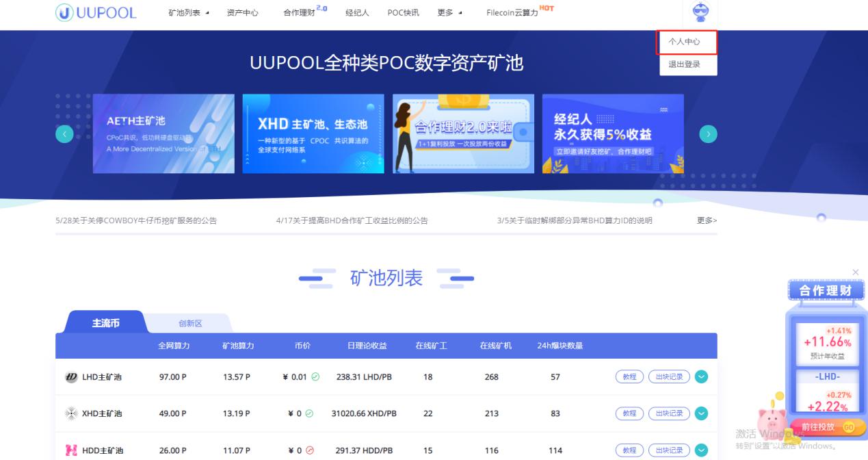Image resolution: width=868 pixels, height=460 pixels.
Task: Click the UUPOOL logo icon
Action: 65,12
